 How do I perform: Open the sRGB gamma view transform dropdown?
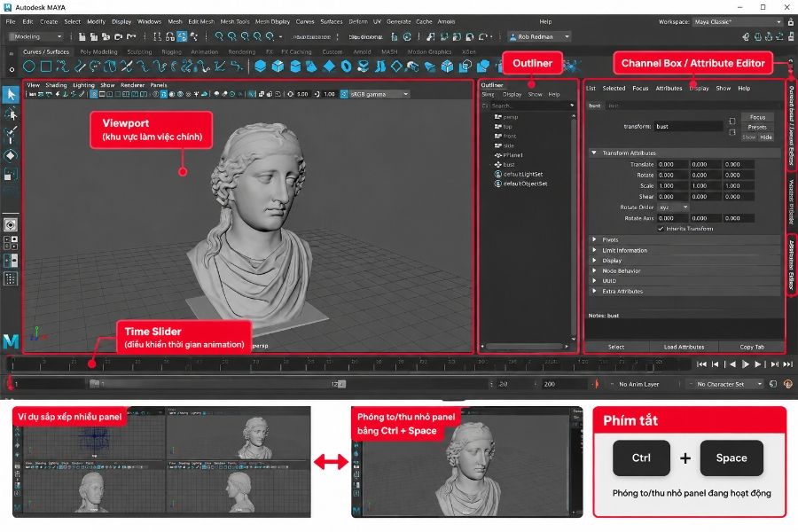(x=379, y=94)
